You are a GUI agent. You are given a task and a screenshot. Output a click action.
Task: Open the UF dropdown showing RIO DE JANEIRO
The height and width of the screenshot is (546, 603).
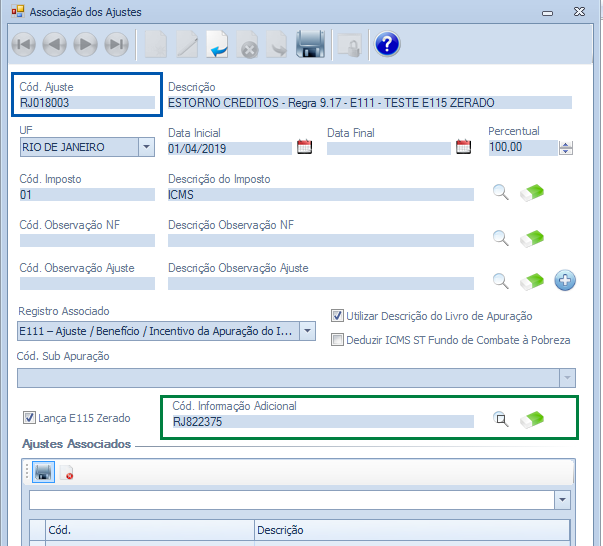coord(147,147)
